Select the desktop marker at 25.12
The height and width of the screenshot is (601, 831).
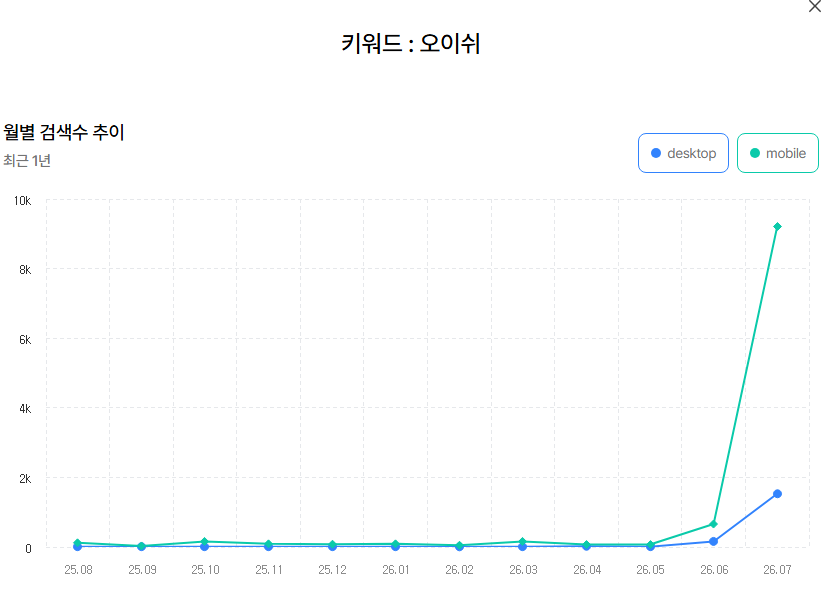(x=332, y=546)
